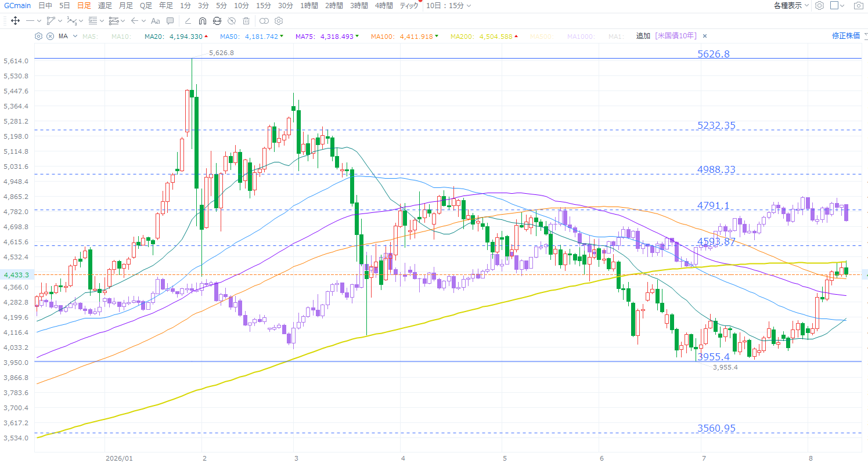Viewport: 868px width, 467px height.
Task: Toggle the magnet snap tool
Action: (x=202, y=21)
